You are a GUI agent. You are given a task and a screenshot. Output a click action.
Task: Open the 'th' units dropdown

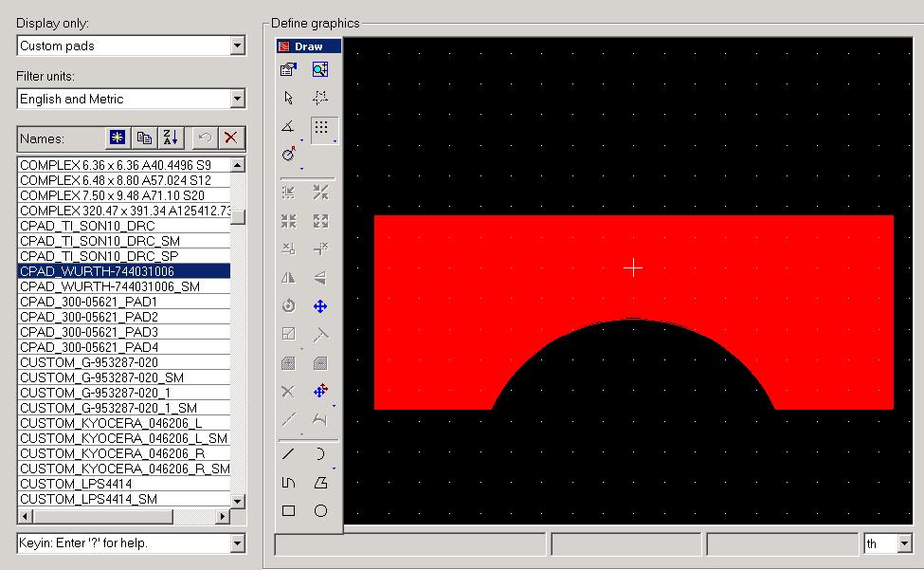pos(905,543)
